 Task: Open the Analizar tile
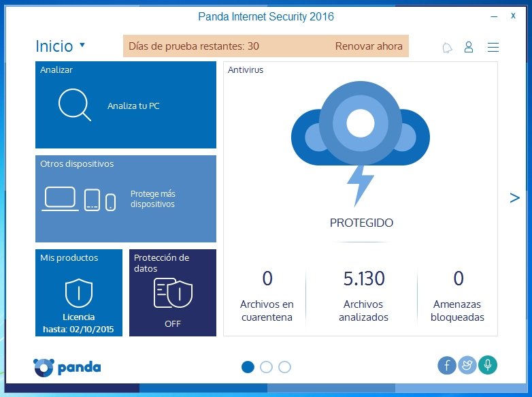[126, 105]
